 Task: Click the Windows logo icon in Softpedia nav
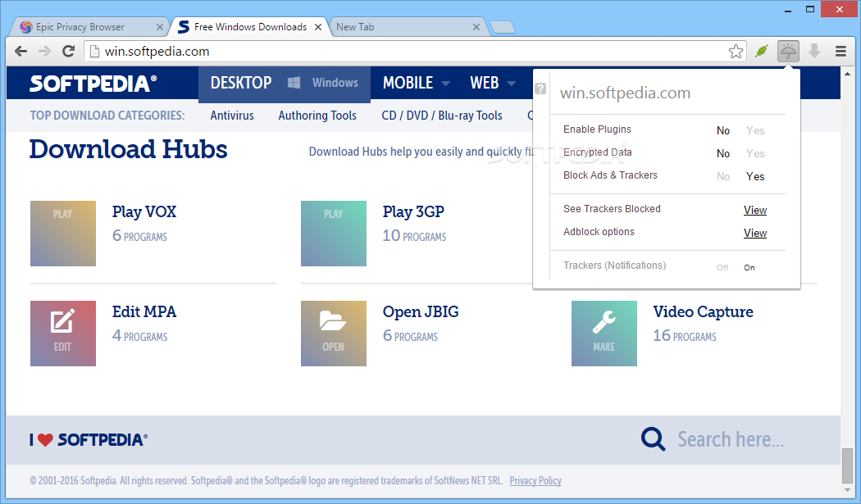[294, 83]
